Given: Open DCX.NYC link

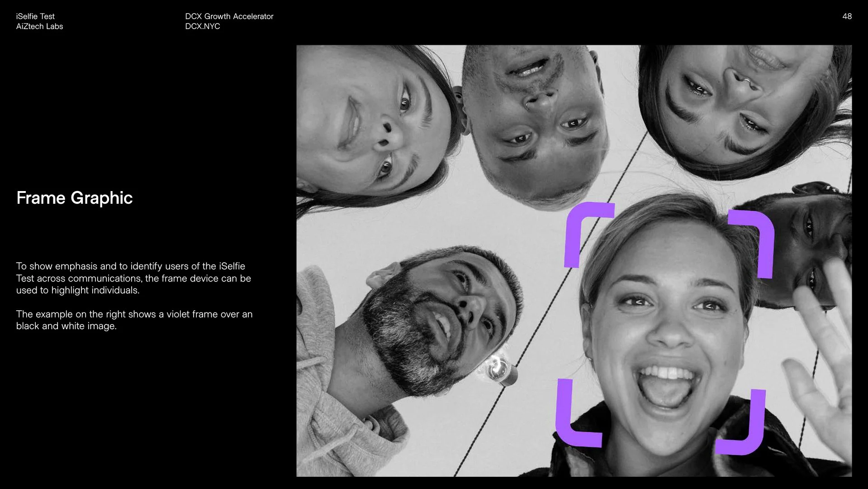Looking at the screenshot, I should [202, 26].
